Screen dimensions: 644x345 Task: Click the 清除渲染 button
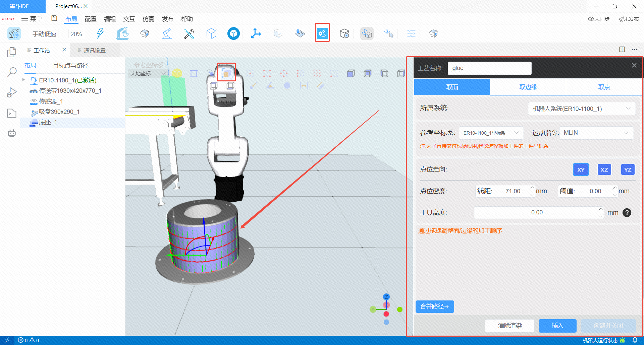[x=510, y=326]
